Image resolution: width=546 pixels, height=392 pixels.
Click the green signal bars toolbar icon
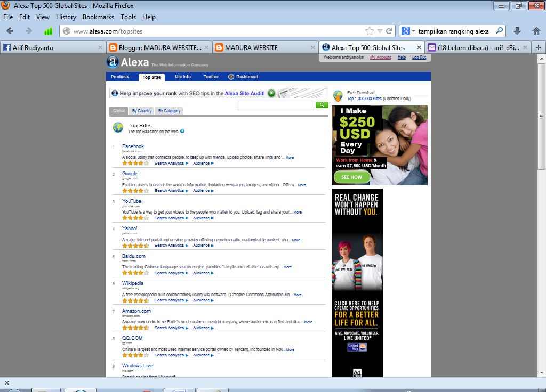coord(48,31)
